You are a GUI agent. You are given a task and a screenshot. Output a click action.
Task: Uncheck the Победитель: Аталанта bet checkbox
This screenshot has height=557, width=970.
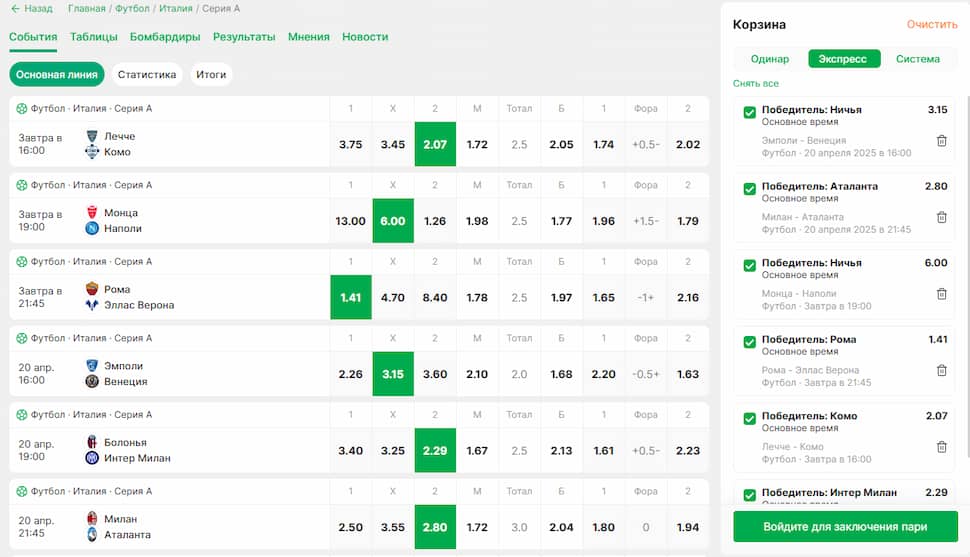tap(749, 189)
